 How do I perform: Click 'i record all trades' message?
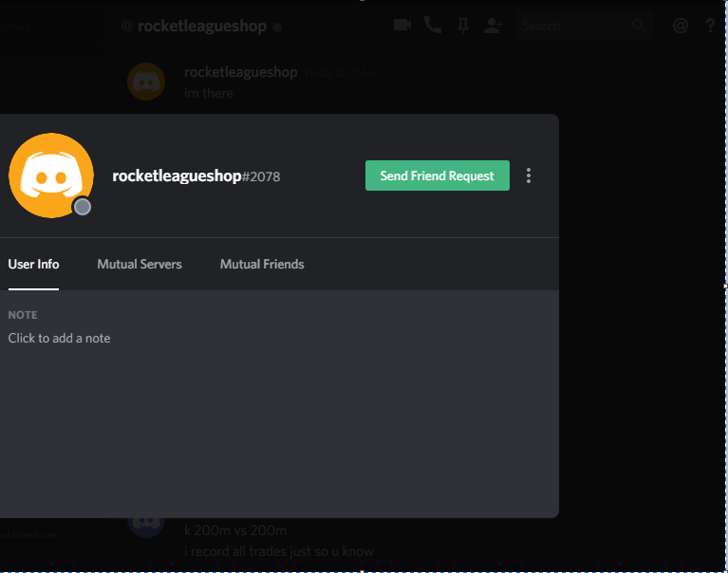point(278,551)
